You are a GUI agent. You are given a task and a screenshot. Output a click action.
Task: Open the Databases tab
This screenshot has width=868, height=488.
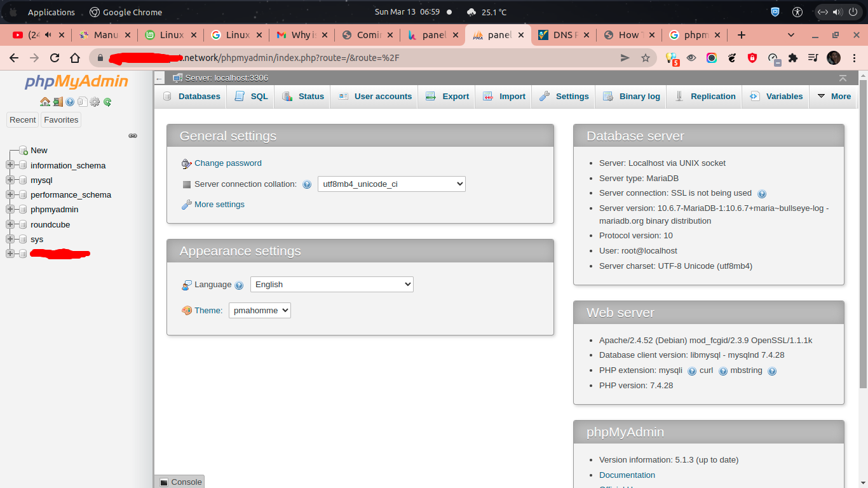coord(191,97)
